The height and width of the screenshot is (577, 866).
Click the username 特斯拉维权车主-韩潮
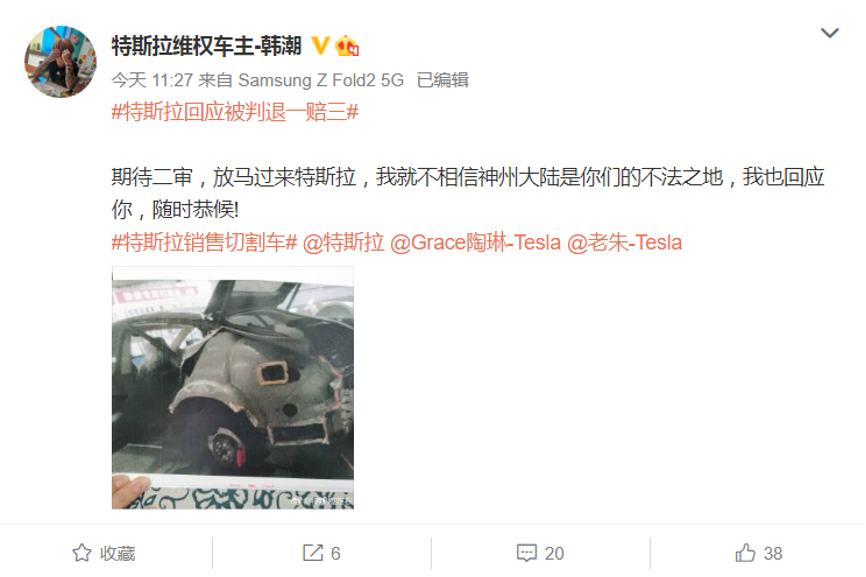pos(207,46)
